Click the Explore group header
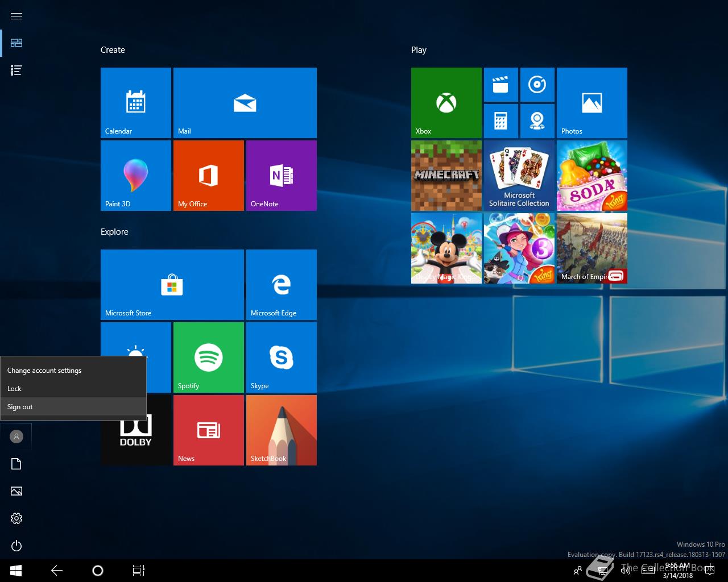The height and width of the screenshot is (582, 728). point(114,232)
